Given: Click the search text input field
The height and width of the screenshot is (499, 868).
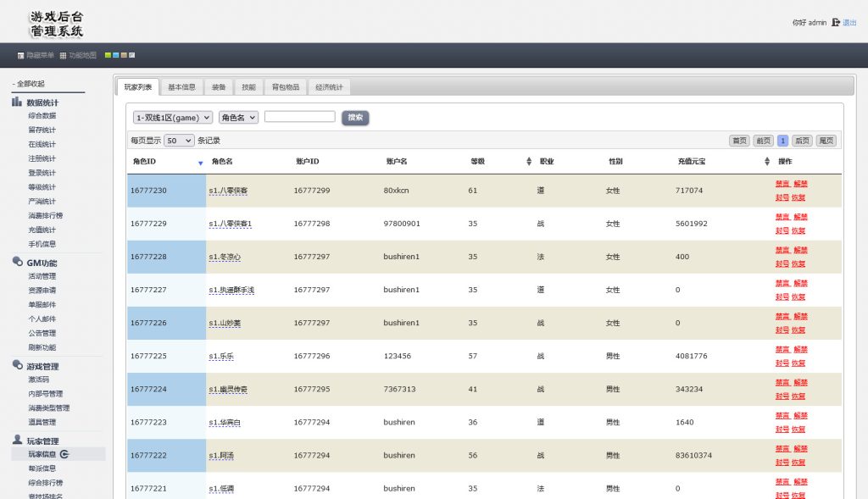Looking at the screenshot, I should pos(299,117).
